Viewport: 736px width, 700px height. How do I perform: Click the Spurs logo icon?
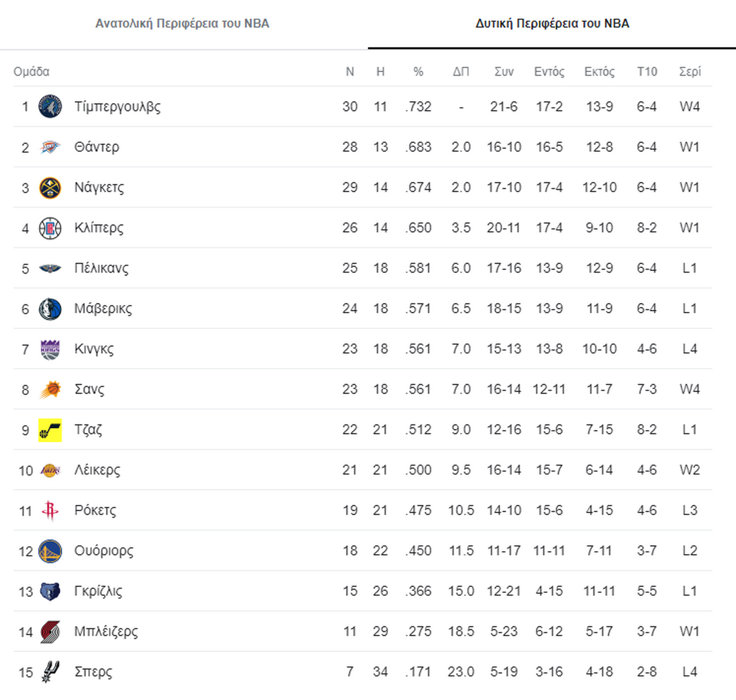pos(50,672)
